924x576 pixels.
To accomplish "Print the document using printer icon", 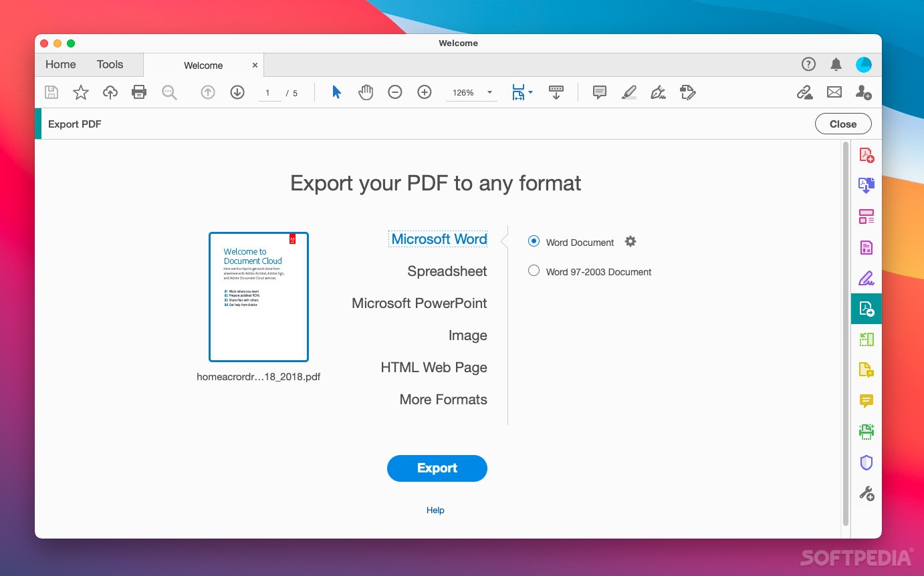I will click(139, 92).
